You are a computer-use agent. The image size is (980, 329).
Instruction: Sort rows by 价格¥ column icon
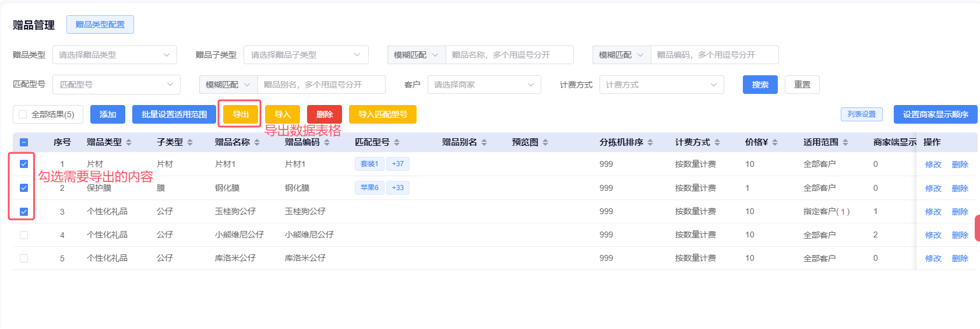(775, 142)
